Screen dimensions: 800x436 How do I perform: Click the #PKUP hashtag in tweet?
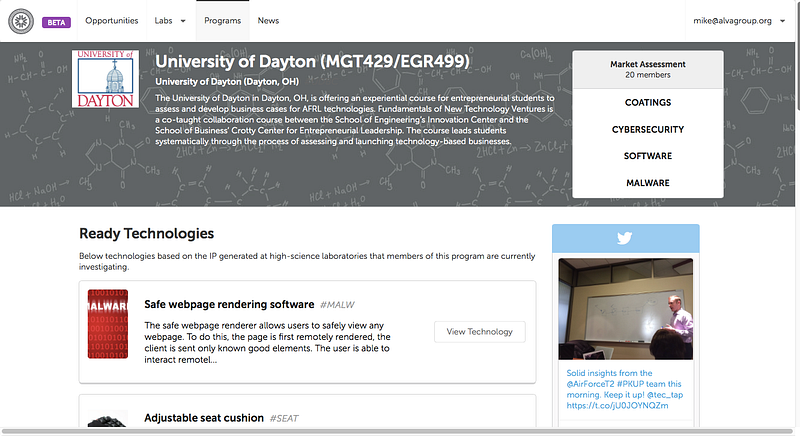[x=631, y=384]
